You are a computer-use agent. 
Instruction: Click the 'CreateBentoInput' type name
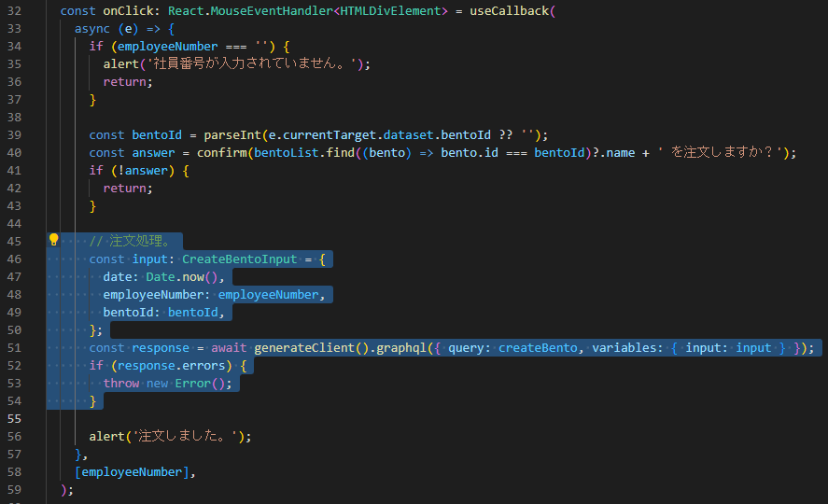(x=239, y=259)
